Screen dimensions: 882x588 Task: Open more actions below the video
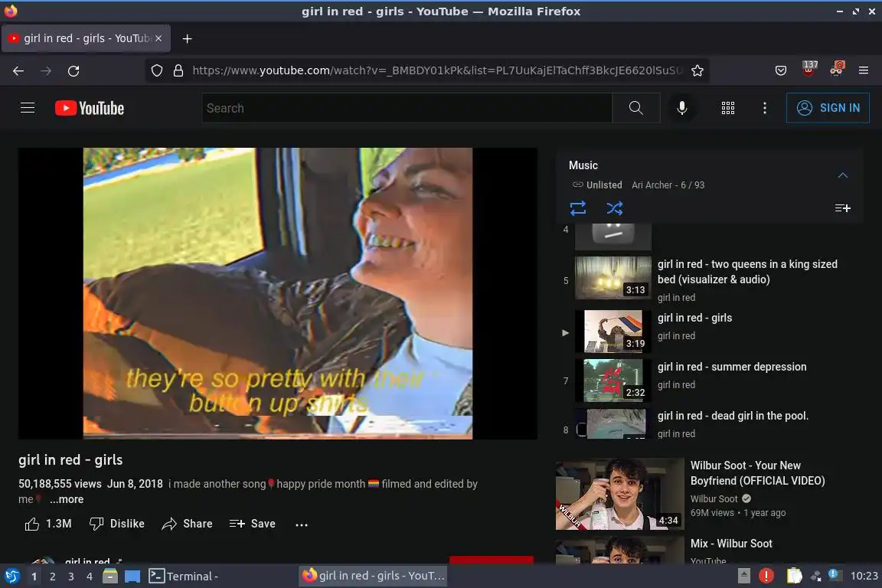click(302, 524)
